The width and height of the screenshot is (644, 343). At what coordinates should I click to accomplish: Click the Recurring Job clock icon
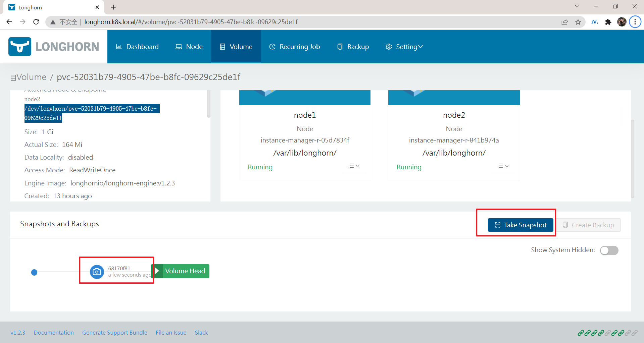click(272, 47)
